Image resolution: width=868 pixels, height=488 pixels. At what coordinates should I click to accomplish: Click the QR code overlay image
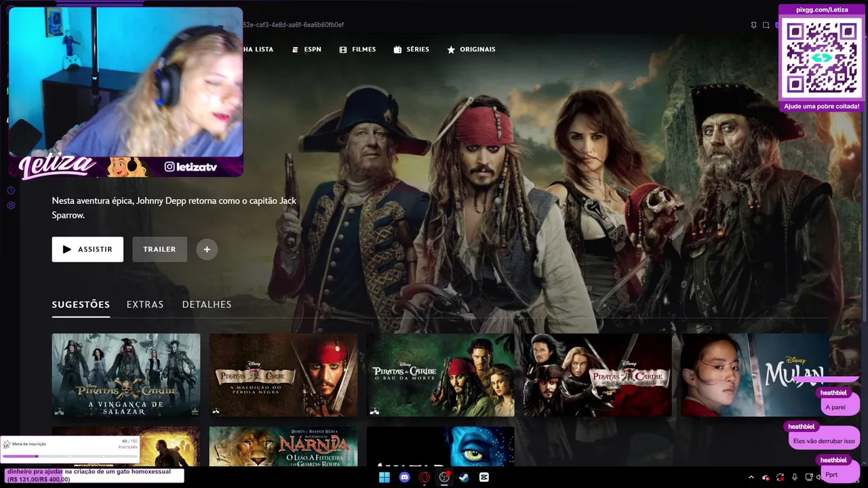822,58
